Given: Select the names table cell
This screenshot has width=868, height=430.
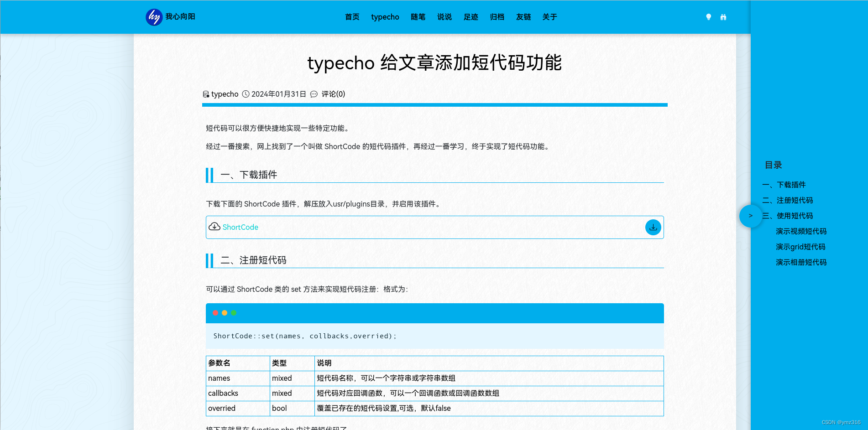Looking at the screenshot, I should pyautogui.click(x=238, y=378).
